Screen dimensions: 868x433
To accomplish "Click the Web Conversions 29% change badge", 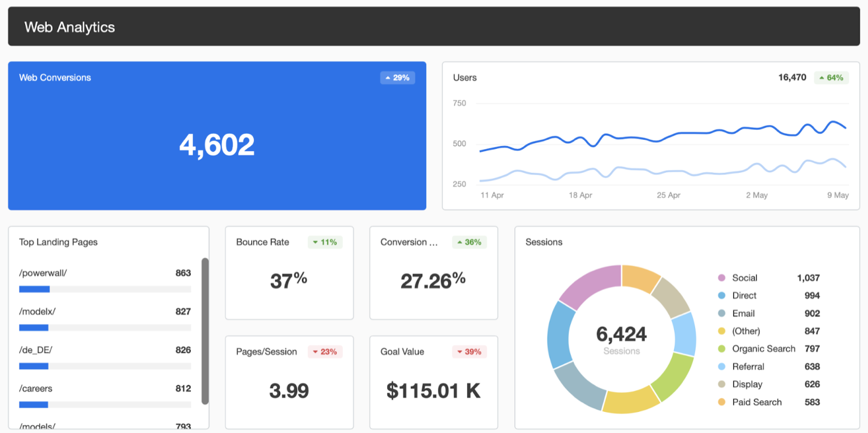I will pyautogui.click(x=398, y=78).
